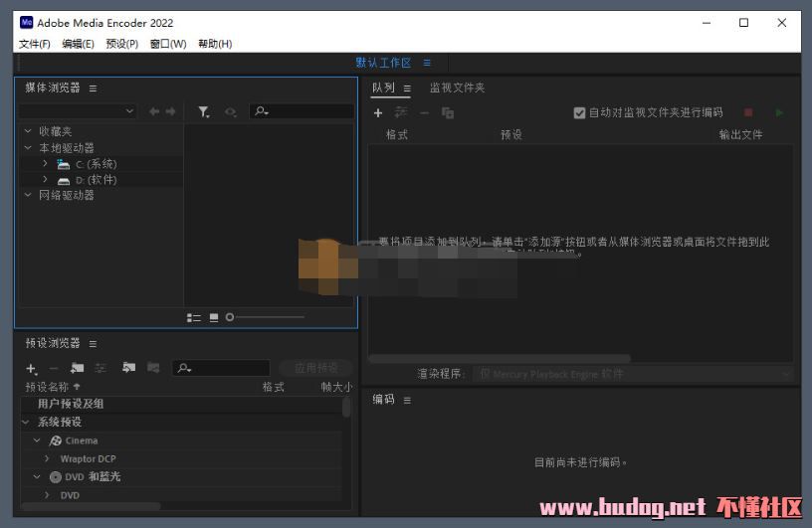The image size is (812, 528).
Task: Create new preset with plus icon
Action: [31, 369]
